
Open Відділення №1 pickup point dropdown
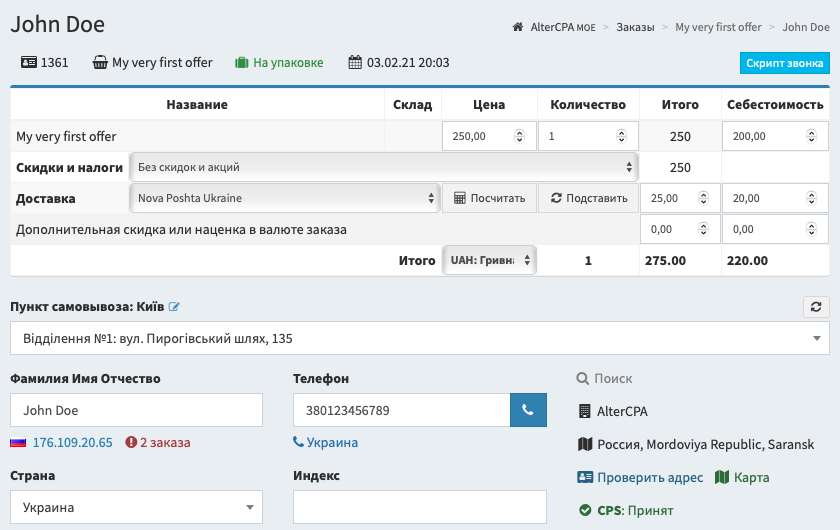pos(419,338)
